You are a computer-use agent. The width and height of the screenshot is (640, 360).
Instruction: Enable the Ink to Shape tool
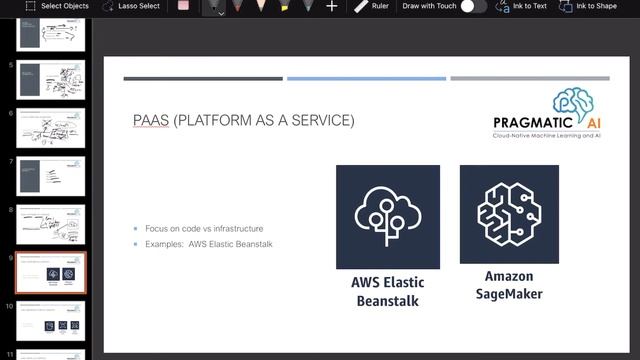588,6
